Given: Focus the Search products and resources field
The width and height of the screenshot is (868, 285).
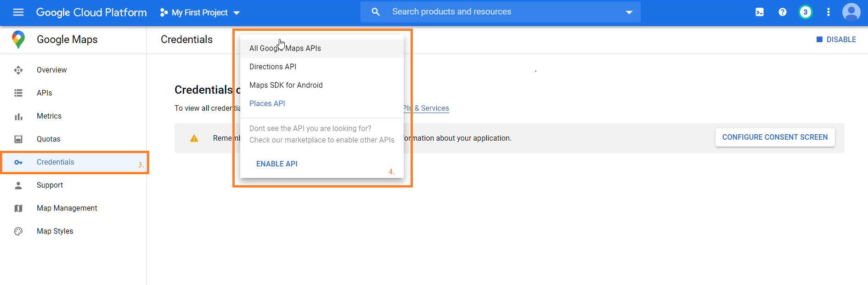Looking at the screenshot, I should 501,12.
